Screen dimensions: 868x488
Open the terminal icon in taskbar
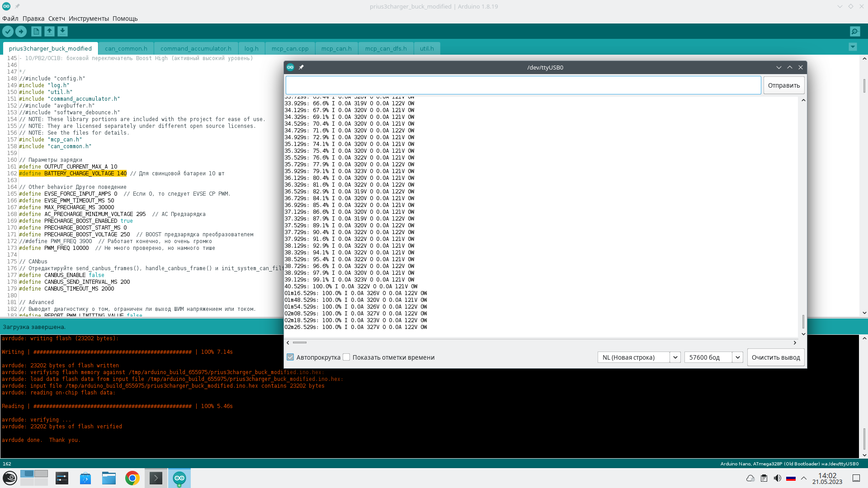[x=156, y=478]
